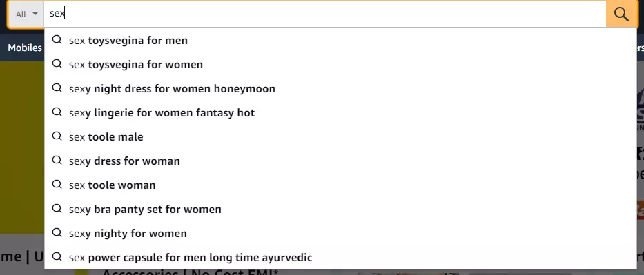Select the 'sex toole woman' suggestion
The height and width of the screenshot is (275, 644).
pos(341,185)
